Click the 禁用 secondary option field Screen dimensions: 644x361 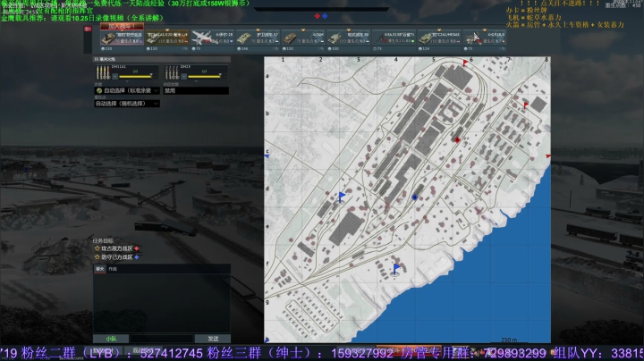tap(196, 90)
